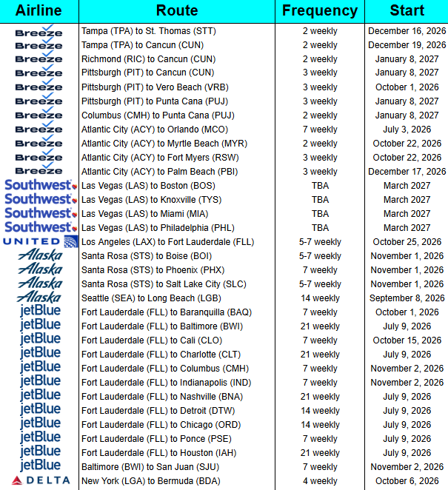The image size is (448, 490).
Task: Select Las Vegas (LAS) to Knoxville (TYS) route
Action: click(152, 200)
